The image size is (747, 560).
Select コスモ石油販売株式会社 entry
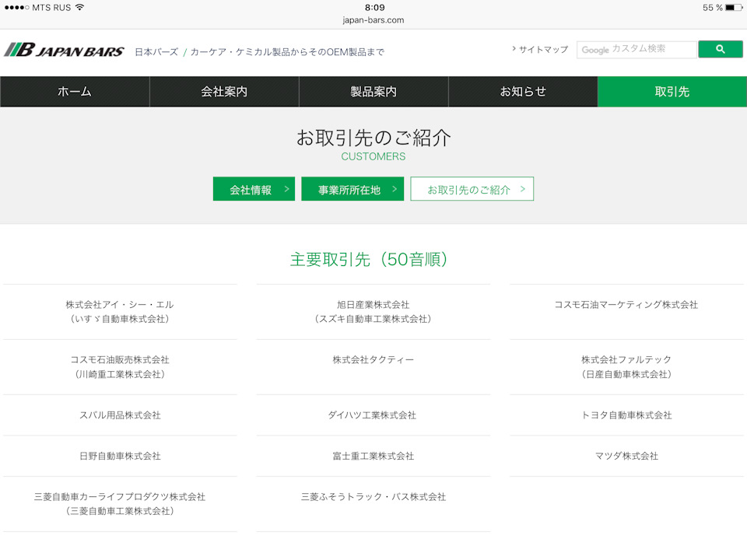click(x=120, y=367)
